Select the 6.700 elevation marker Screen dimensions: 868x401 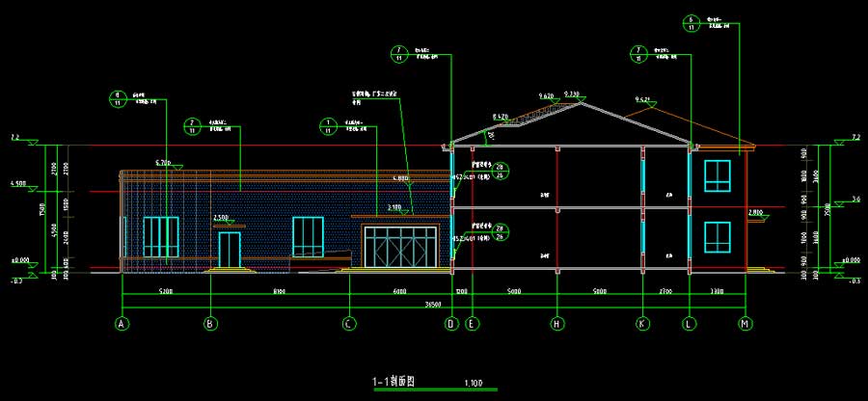[x=162, y=163]
